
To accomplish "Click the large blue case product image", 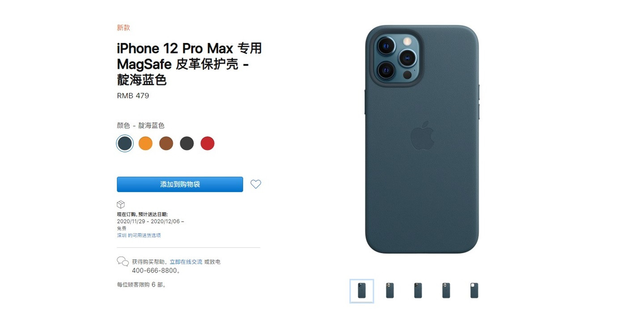I will (422, 139).
